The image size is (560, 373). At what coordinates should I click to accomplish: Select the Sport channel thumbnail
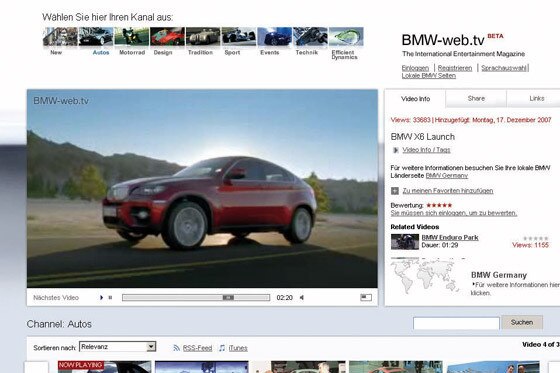pos(239,36)
